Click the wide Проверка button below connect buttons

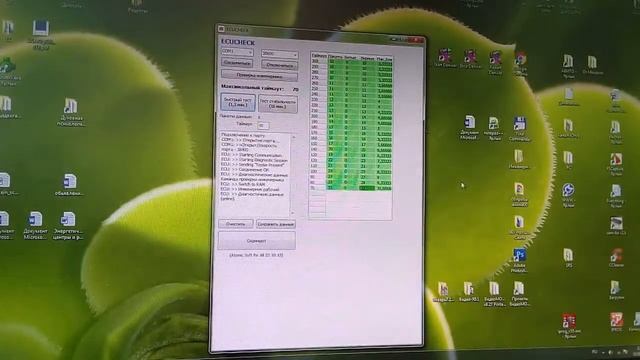259,76
